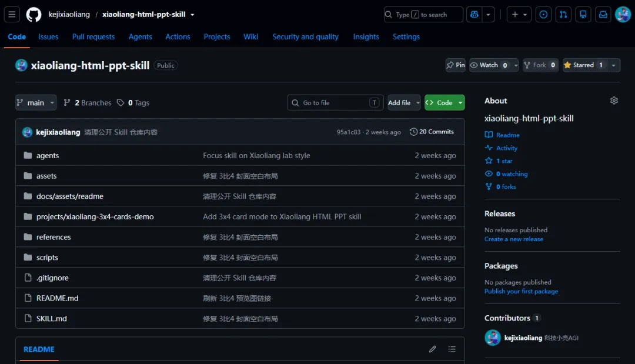This screenshot has width=635, height=364.
Task: Open repository Settings tab
Action: (406, 36)
